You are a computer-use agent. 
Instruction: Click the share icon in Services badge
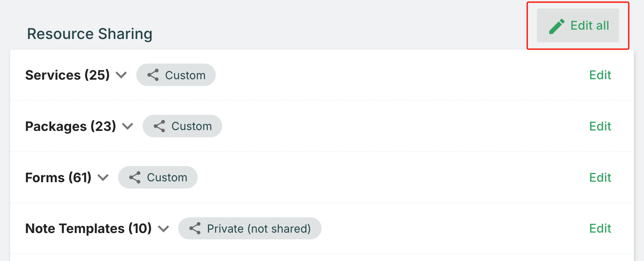(153, 75)
